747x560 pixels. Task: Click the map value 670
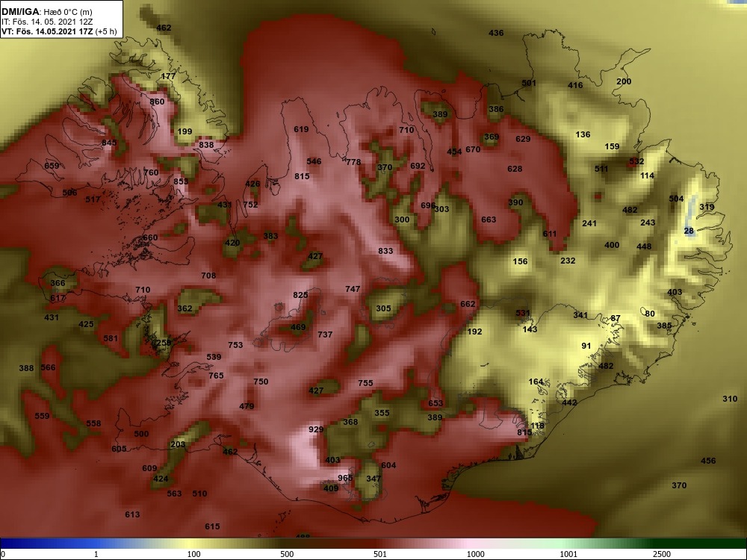click(473, 149)
